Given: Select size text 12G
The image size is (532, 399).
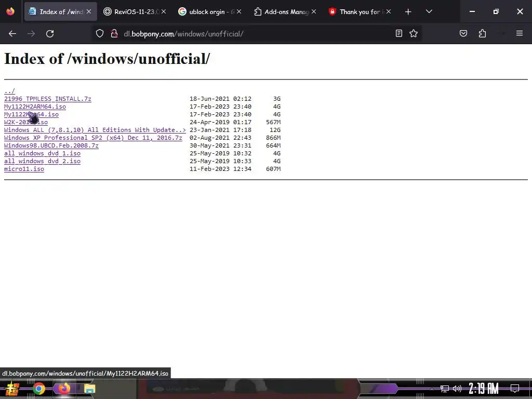Looking at the screenshot, I should pos(275,130).
